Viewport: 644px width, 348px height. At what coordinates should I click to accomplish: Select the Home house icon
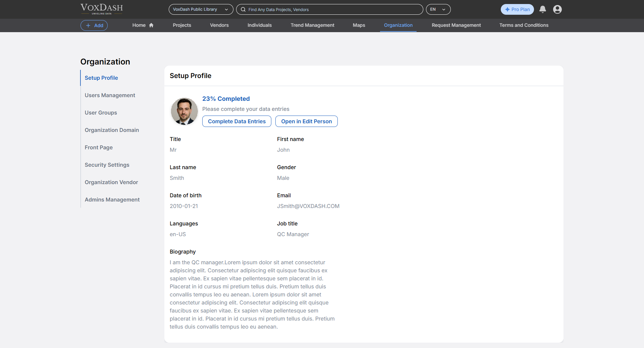pos(151,25)
